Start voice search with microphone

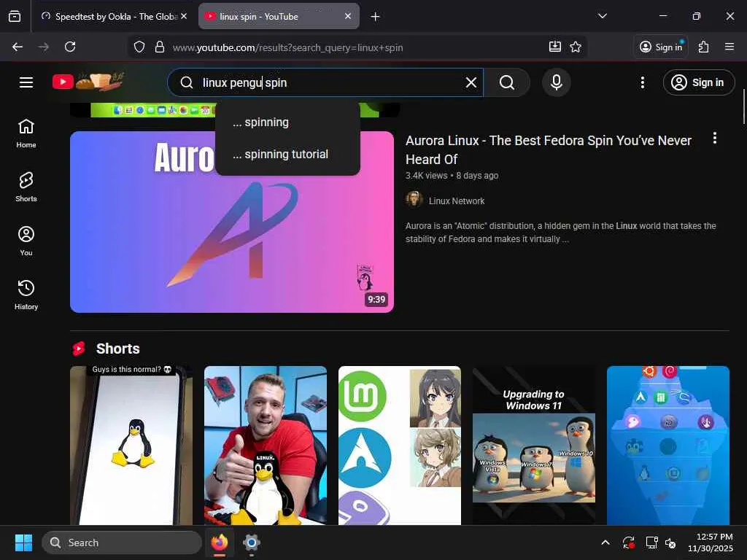tap(556, 82)
